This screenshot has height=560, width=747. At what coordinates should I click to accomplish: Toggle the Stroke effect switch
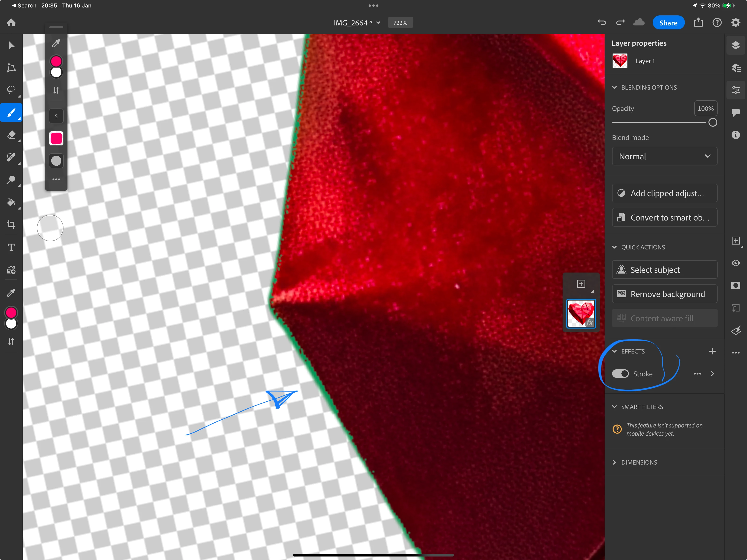tap(620, 374)
